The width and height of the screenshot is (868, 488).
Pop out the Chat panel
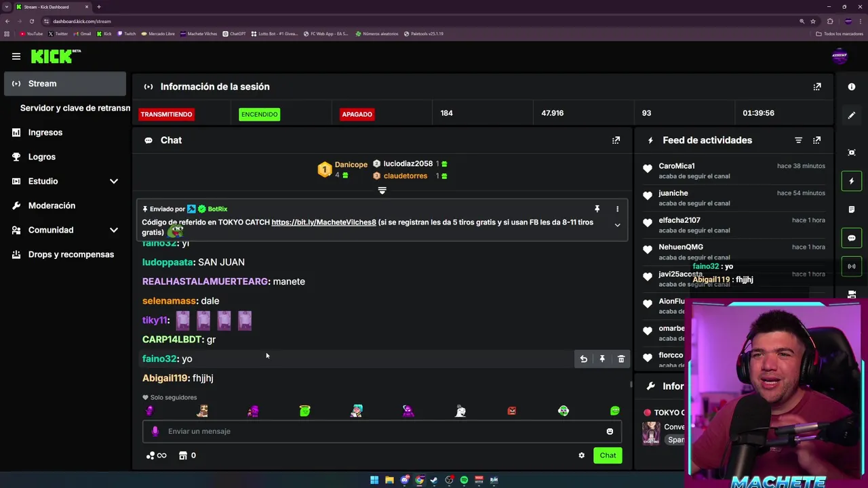pos(616,140)
